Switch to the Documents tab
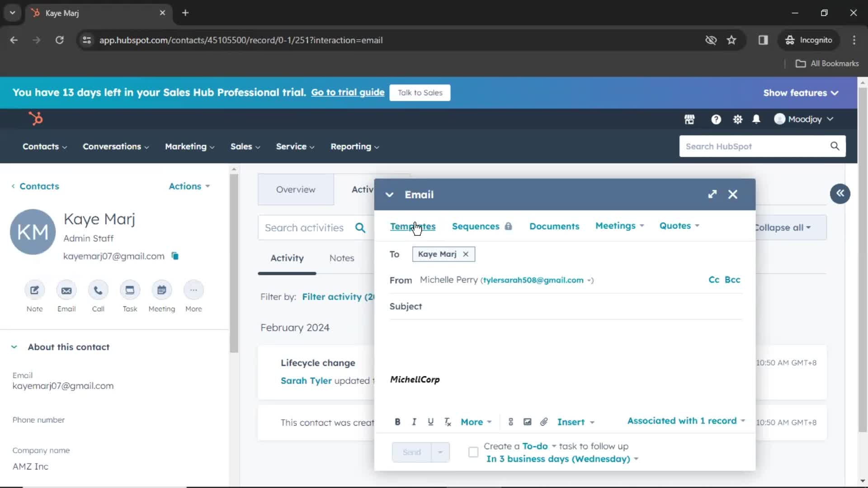 tap(554, 226)
